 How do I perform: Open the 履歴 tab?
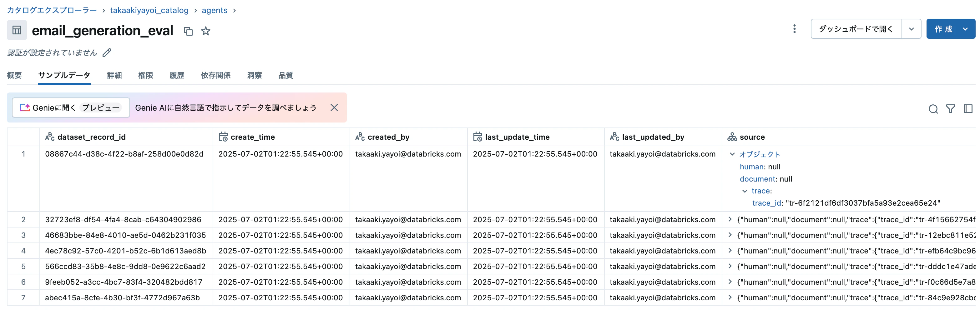pos(177,75)
